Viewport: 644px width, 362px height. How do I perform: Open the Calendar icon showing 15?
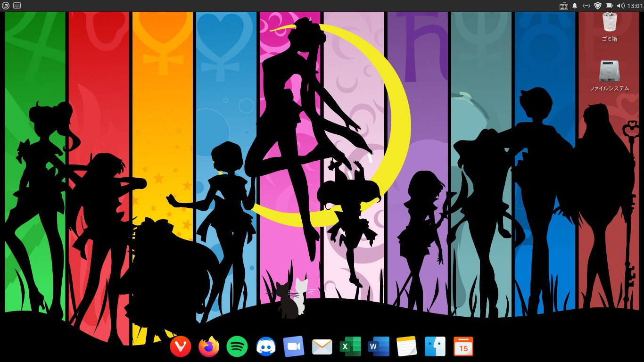(463, 346)
